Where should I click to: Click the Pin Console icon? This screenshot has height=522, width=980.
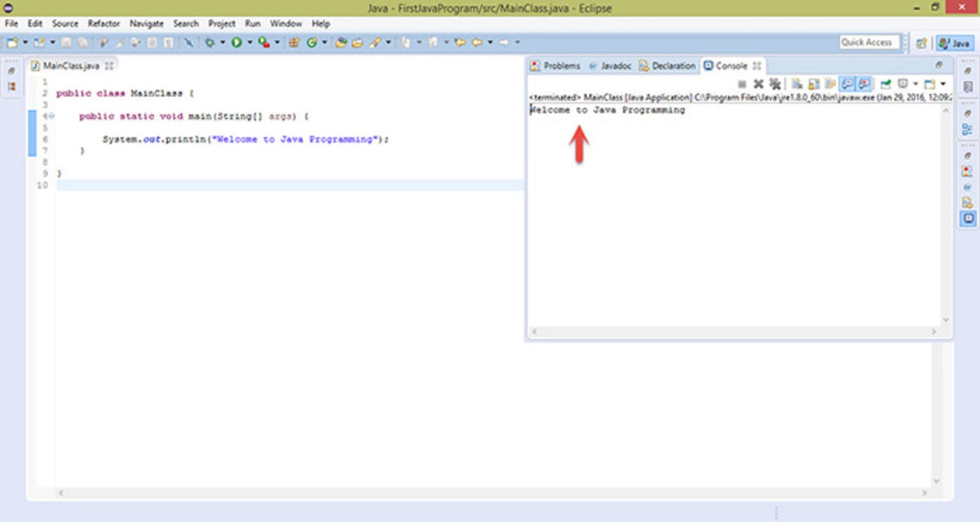click(x=886, y=84)
